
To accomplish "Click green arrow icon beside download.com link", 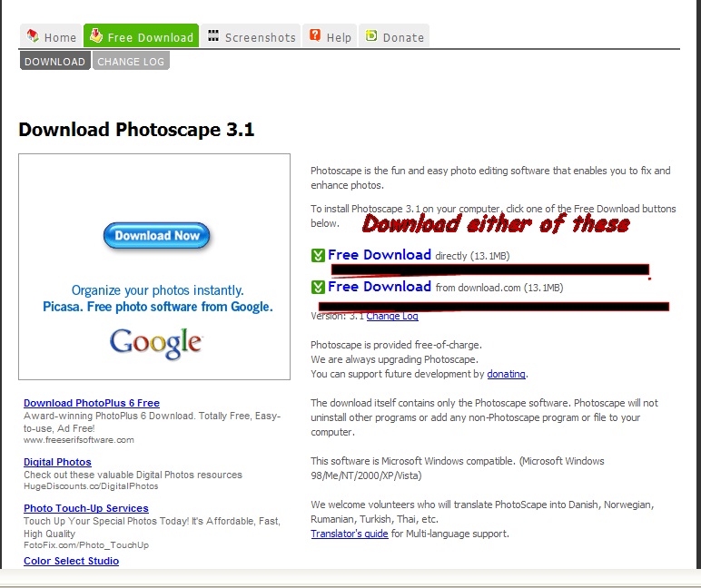I will (x=318, y=287).
